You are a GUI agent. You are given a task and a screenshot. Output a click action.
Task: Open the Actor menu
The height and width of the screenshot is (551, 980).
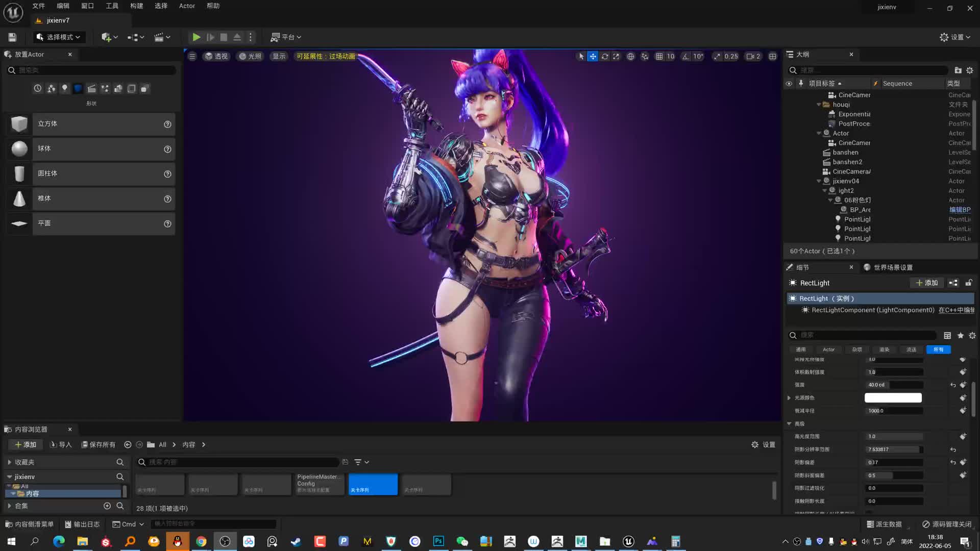[x=187, y=6]
